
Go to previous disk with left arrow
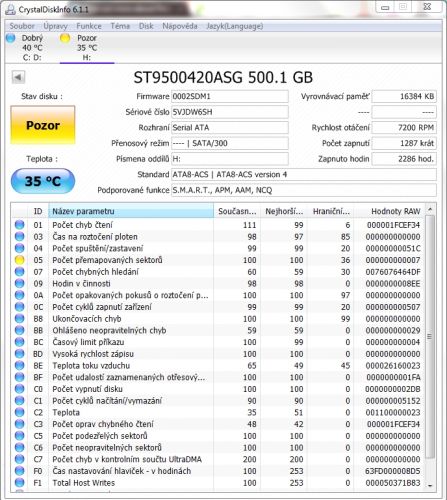pyautogui.click(x=18, y=77)
